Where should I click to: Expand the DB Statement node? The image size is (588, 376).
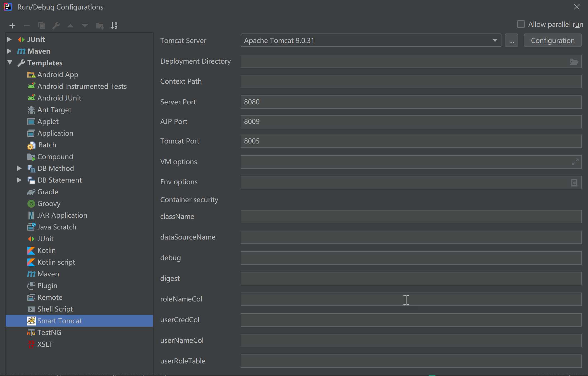pos(19,180)
